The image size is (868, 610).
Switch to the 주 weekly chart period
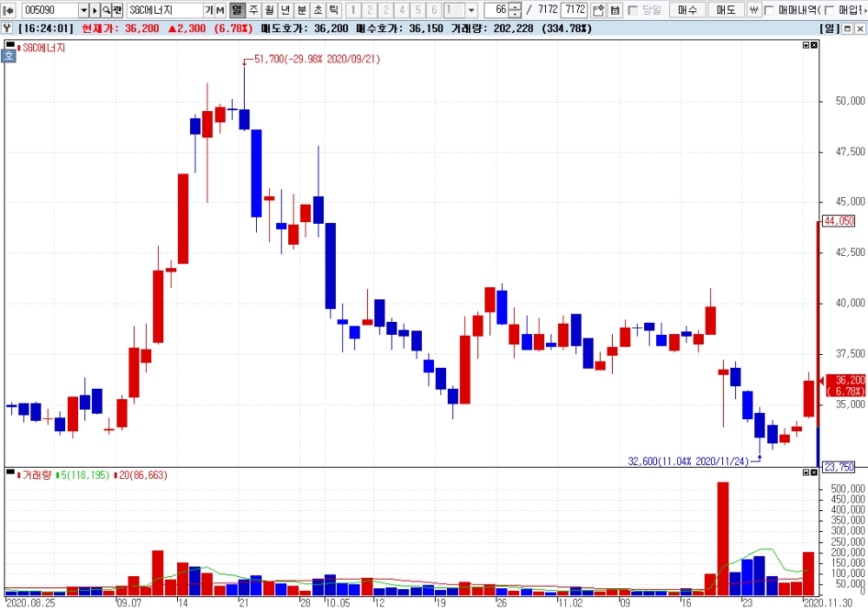253,10
